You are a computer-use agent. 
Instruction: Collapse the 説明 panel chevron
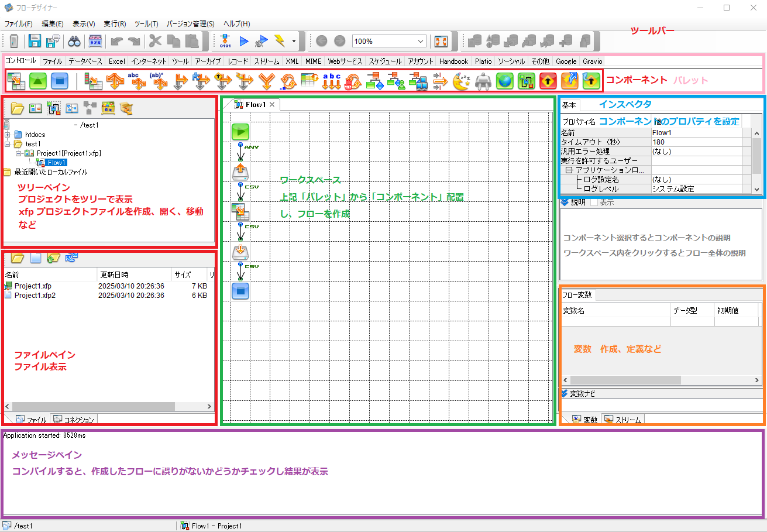[565, 202]
